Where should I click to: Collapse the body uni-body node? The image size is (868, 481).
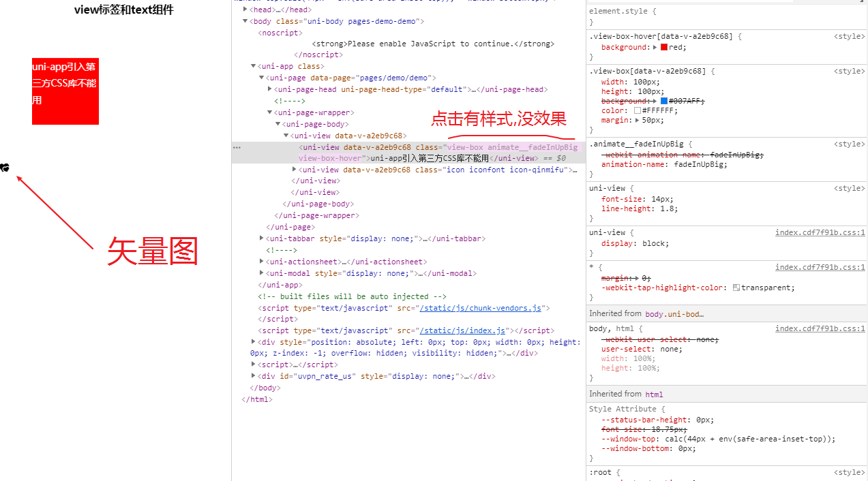click(245, 22)
